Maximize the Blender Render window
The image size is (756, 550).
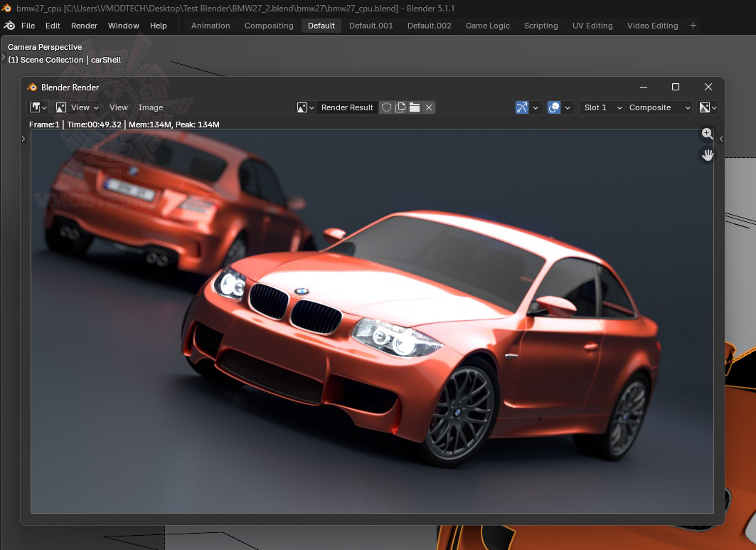[x=676, y=87]
